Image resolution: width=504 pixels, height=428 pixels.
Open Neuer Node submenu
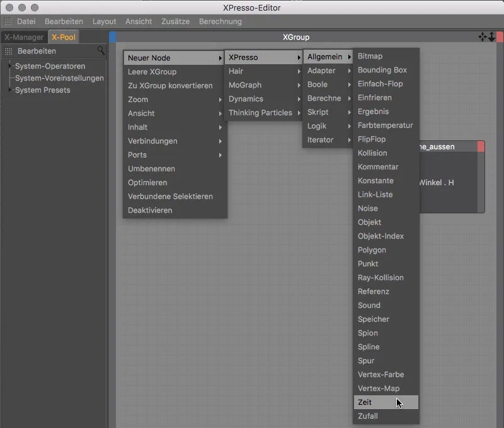175,58
